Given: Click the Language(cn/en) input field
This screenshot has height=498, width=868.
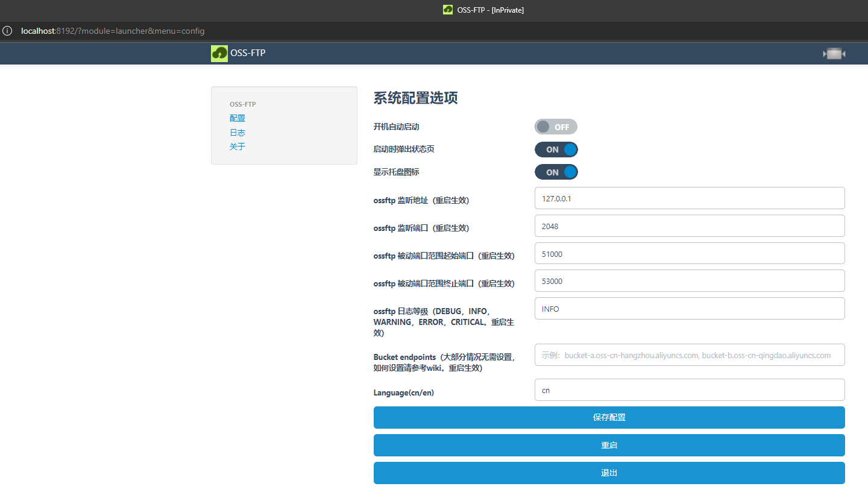Looking at the screenshot, I should 689,390.
